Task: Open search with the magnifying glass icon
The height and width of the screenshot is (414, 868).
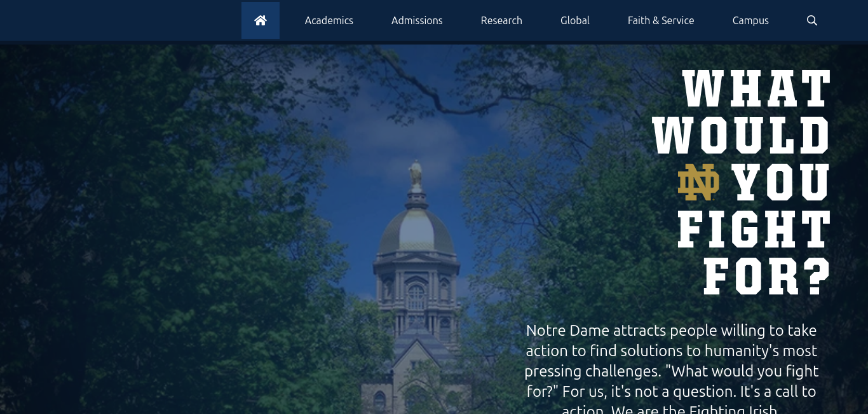Action: click(x=811, y=20)
